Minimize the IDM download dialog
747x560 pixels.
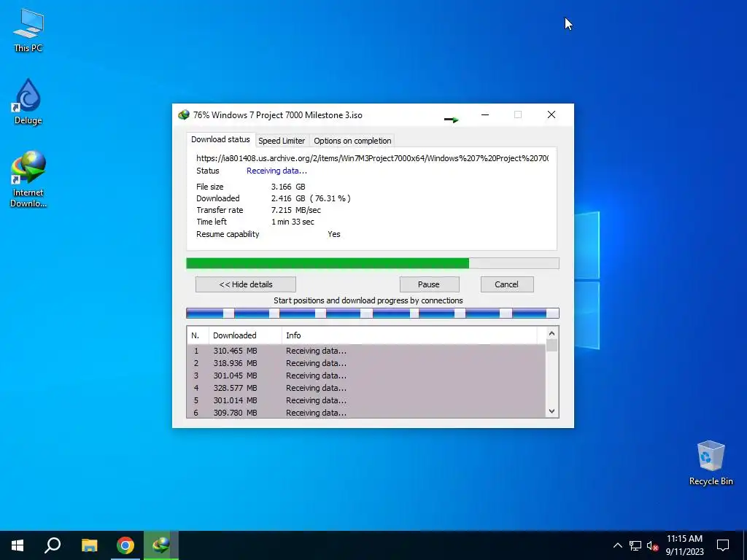point(485,114)
